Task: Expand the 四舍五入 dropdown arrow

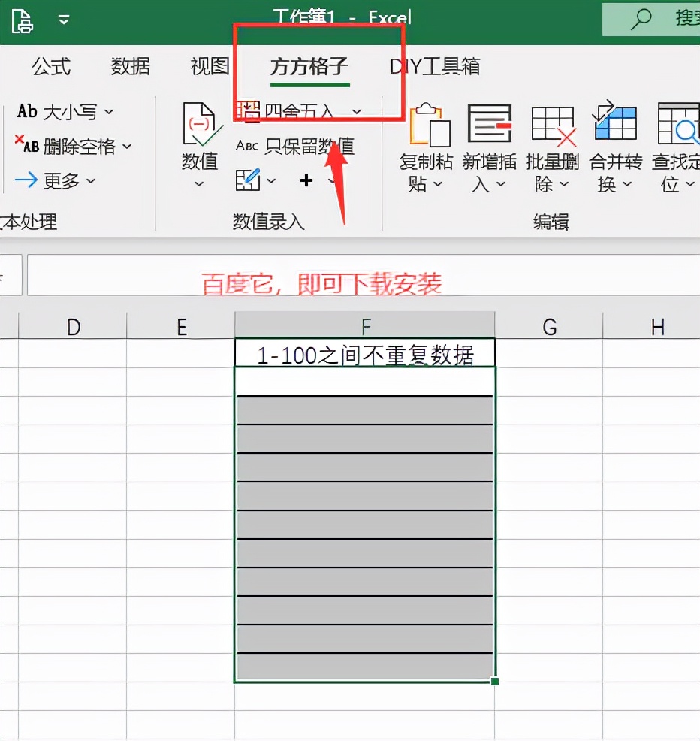Action: pos(356,110)
